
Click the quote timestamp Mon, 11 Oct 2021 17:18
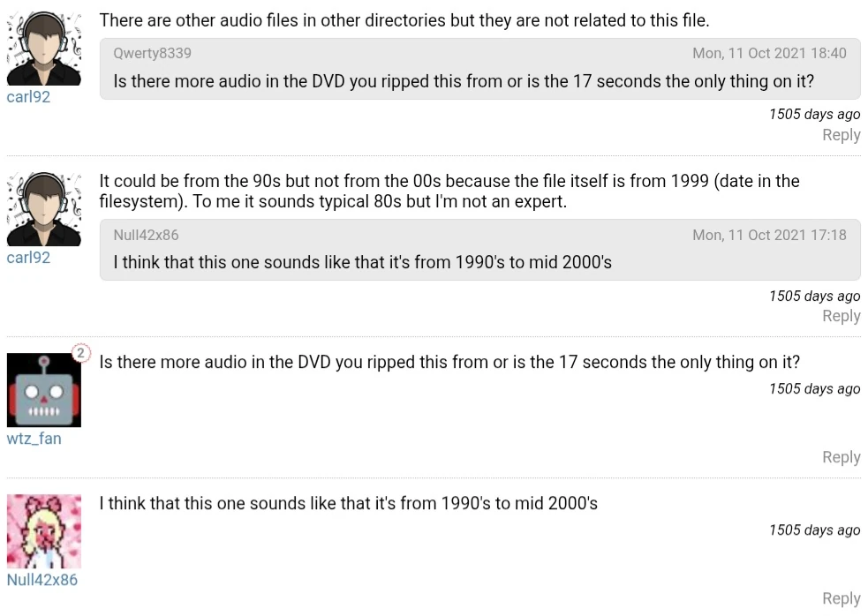[x=769, y=235]
